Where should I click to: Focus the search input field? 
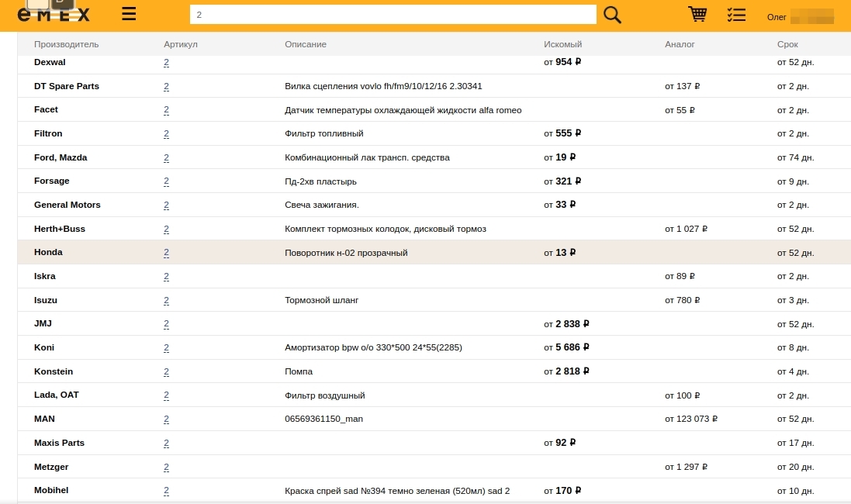[393, 15]
